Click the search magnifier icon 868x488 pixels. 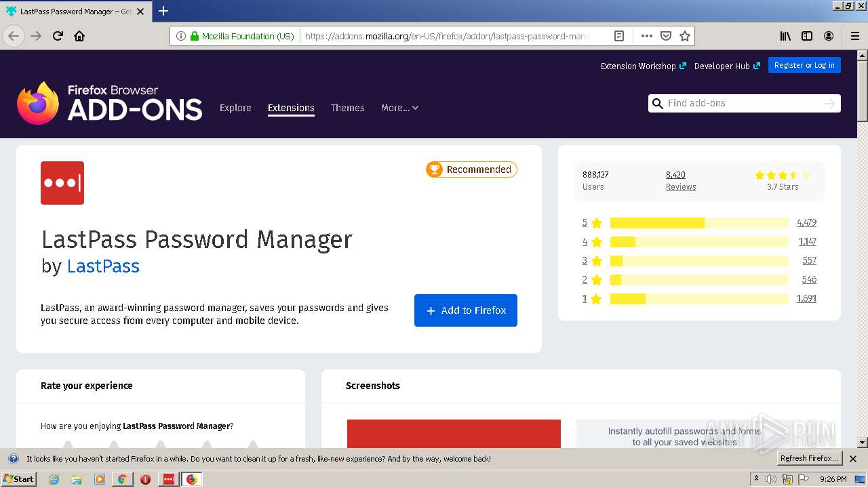[x=657, y=103]
